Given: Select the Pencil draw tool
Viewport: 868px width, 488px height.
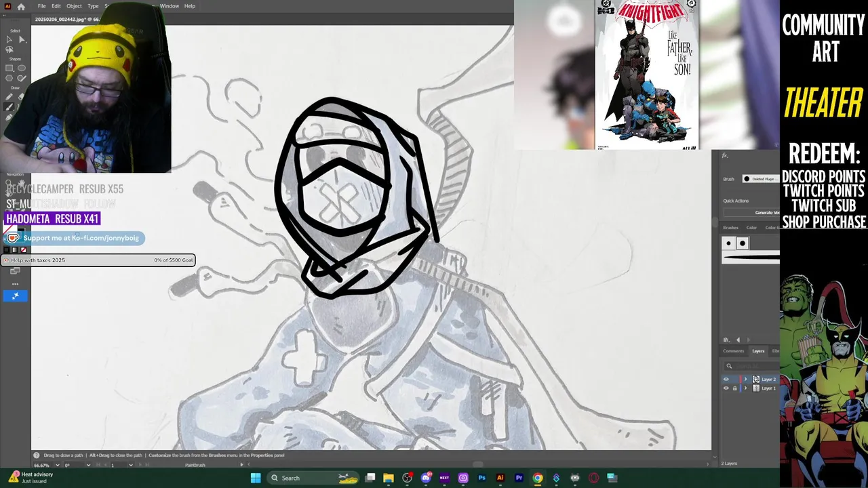Looking at the screenshot, I should coord(9,97).
